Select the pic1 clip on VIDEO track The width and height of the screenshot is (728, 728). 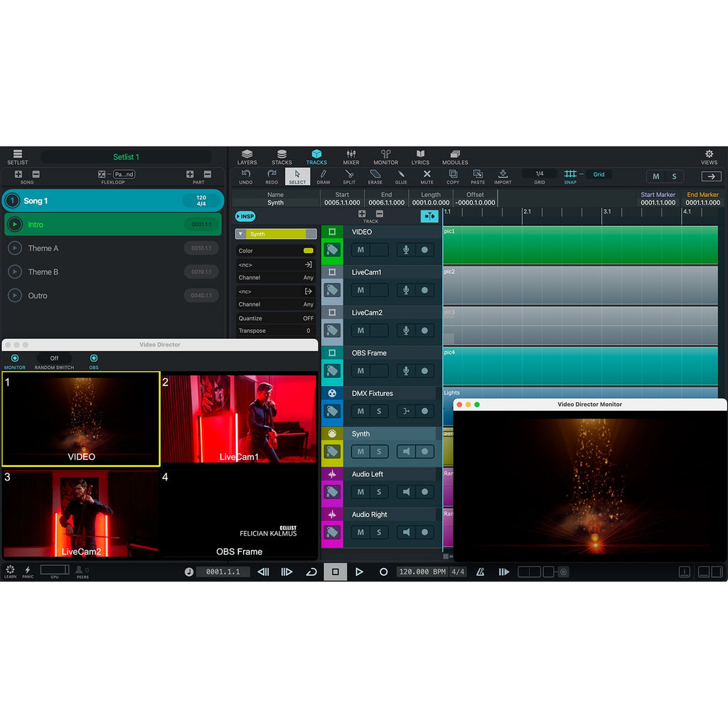tap(580, 245)
